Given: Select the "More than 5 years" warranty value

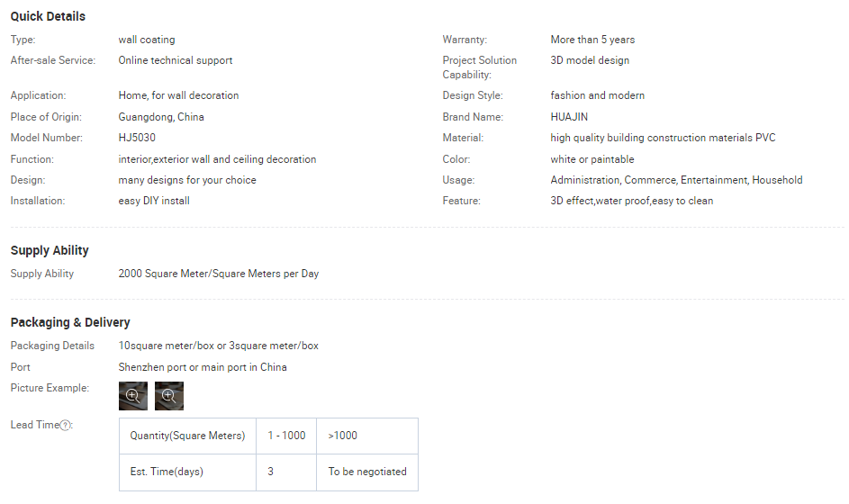Looking at the screenshot, I should click(x=592, y=40).
